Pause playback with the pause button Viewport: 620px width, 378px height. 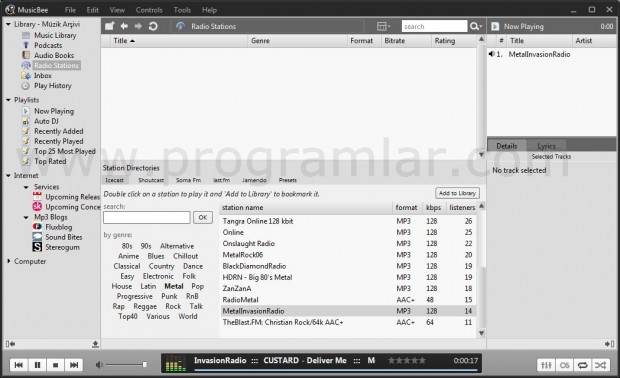(37, 365)
